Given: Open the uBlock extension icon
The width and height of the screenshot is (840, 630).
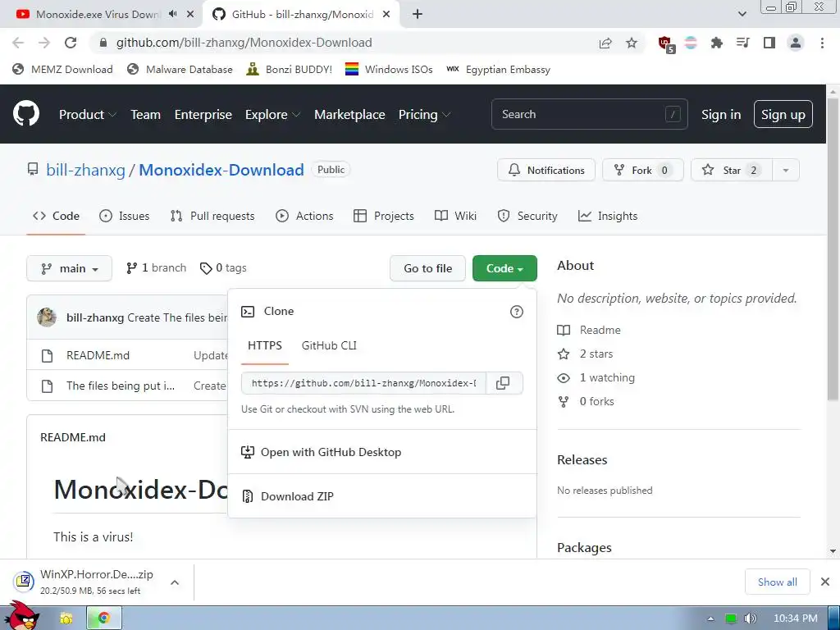Looking at the screenshot, I should pos(666,44).
